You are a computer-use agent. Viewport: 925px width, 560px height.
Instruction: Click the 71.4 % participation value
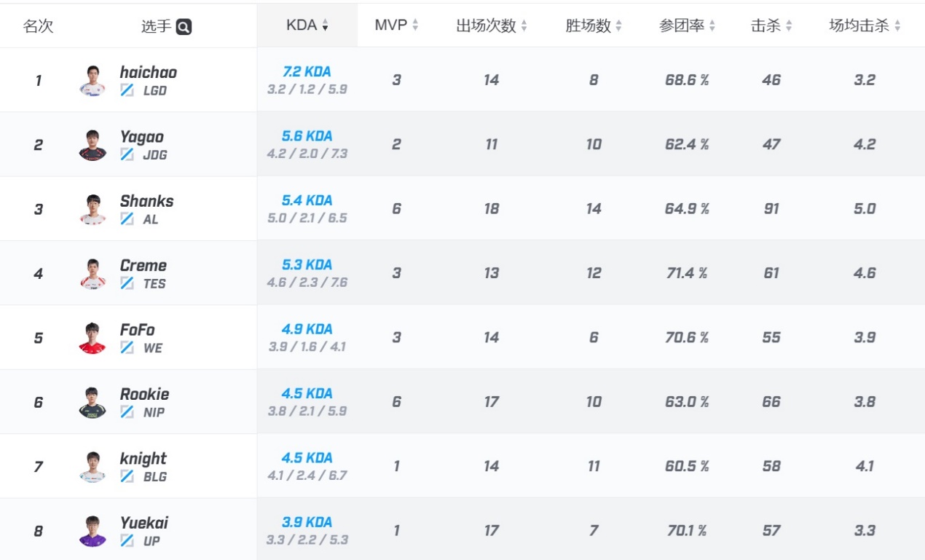click(687, 273)
